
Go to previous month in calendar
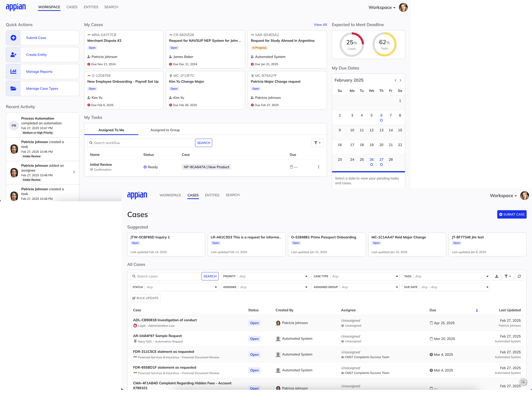click(395, 80)
